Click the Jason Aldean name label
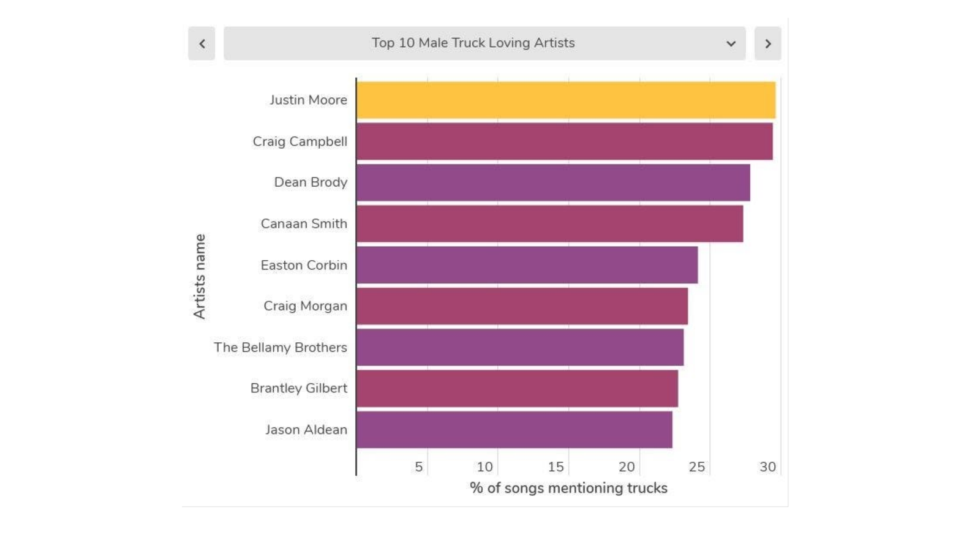The width and height of the screenshot is (980, 551). coord(306,430)
